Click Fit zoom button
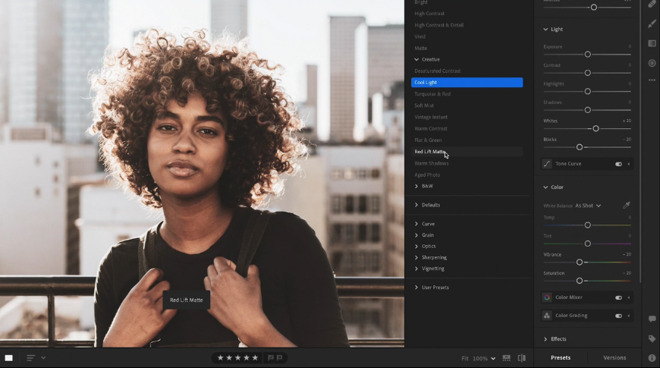This screenshot has height=368, width=660. pyautogui.click(x=465, y=358)
